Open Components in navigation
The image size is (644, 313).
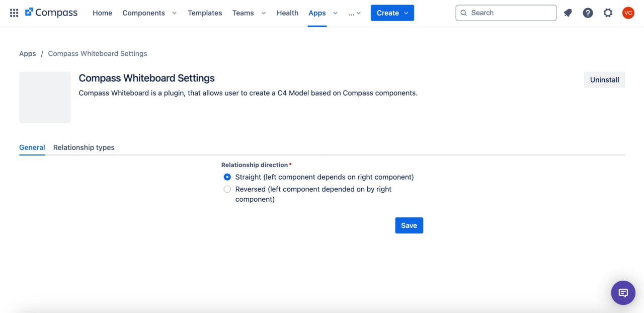coord(143,13)
